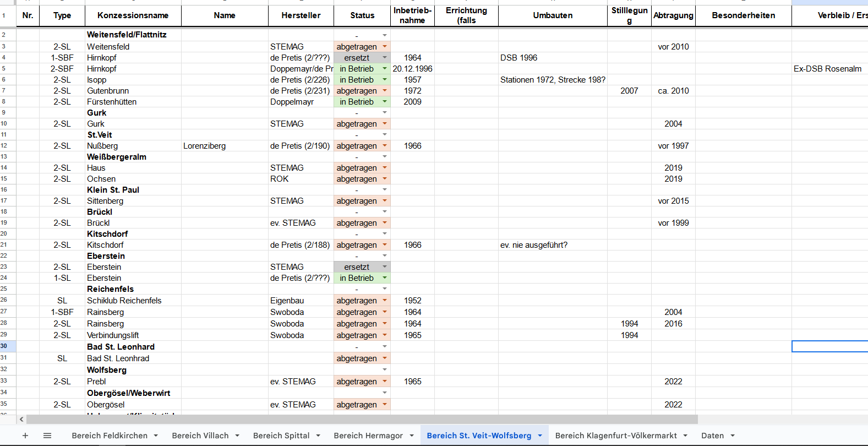The height and width of the screenshot is (446, 868).
Task: Open Bereich Hermagor tab menu arrow
Action: tap(412, 436)
